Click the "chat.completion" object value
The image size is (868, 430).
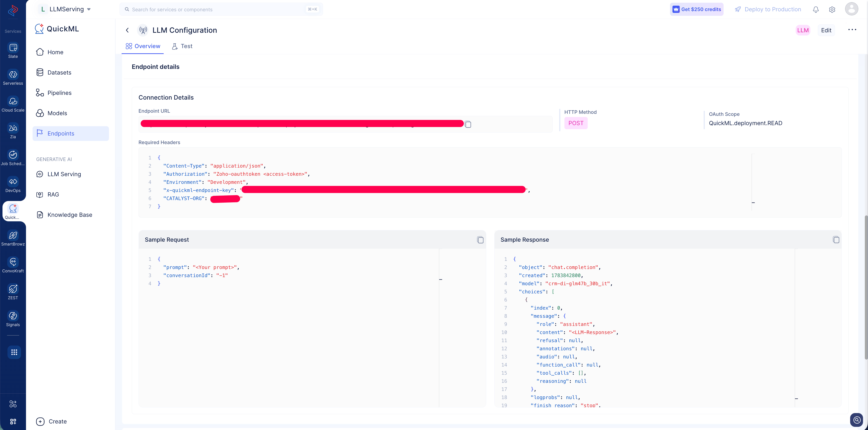(x=573, y=267)
